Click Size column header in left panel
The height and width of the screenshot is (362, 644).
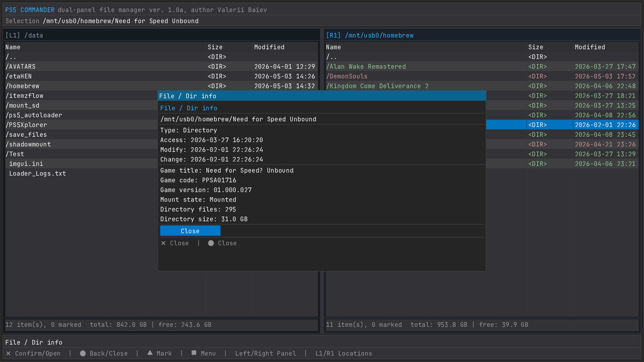click(x=215, y=47)
